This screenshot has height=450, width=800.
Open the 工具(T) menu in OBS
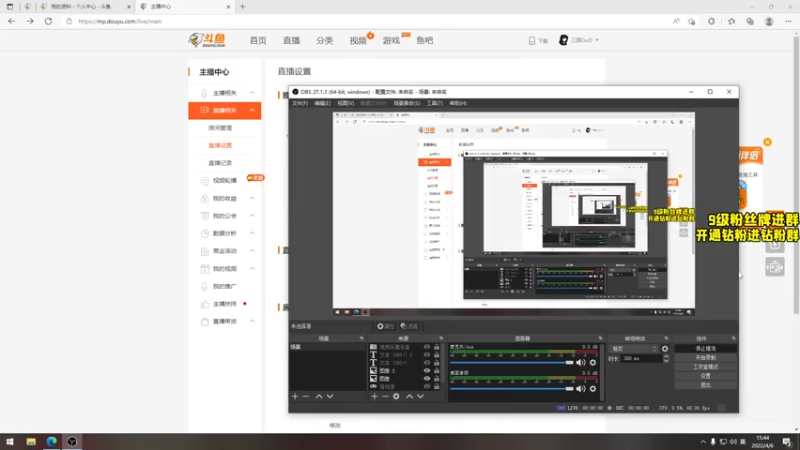pos(435,103)
